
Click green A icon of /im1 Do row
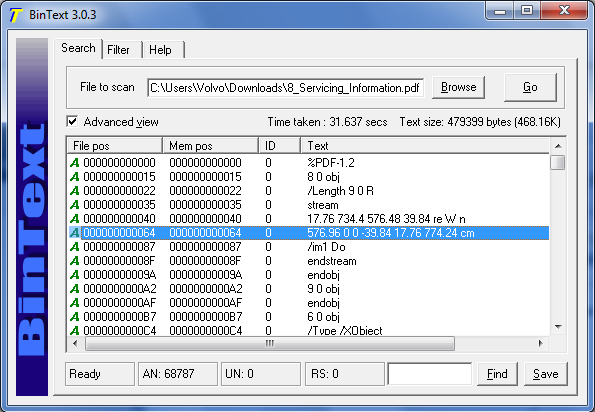point(75,247)
